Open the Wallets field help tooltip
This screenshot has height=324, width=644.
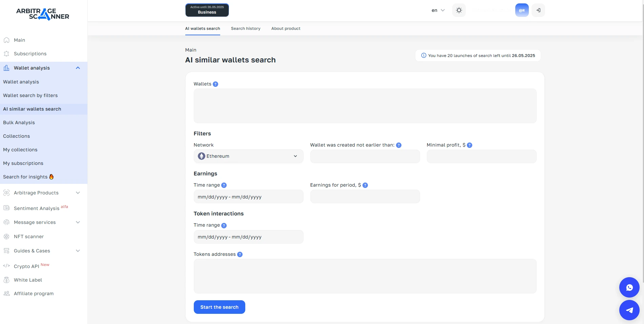(215, 84)
